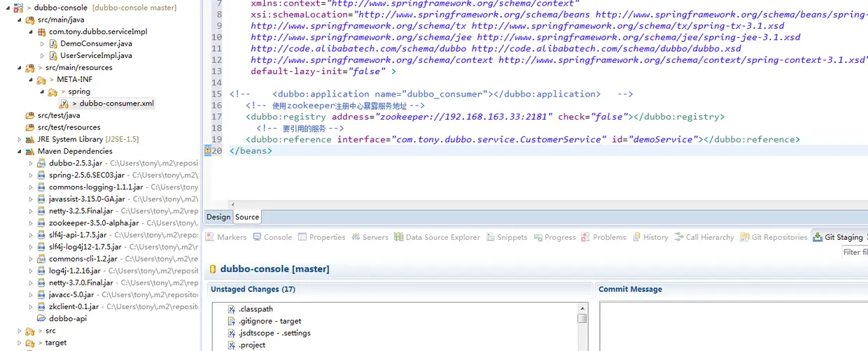Switch to the Design editor tab

pyautogui.click(x=218, y=217)
